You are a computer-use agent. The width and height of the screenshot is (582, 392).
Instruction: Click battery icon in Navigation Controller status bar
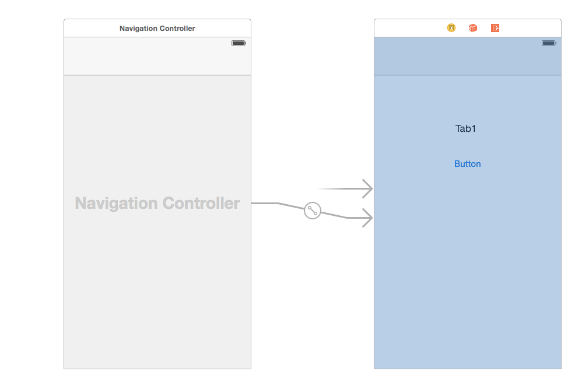pyautogui.click(x=239, y=43)
